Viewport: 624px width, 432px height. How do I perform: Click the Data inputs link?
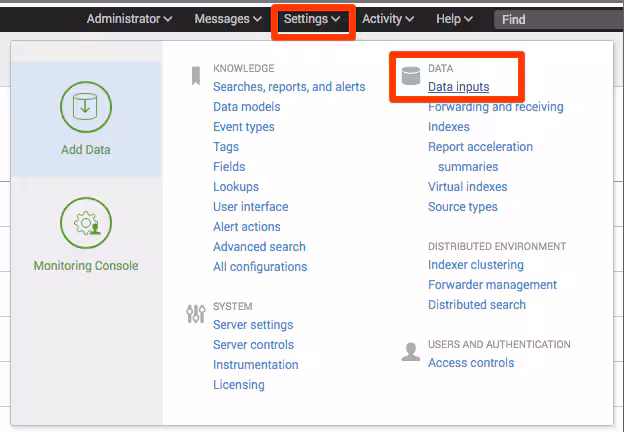coord(458,87)
